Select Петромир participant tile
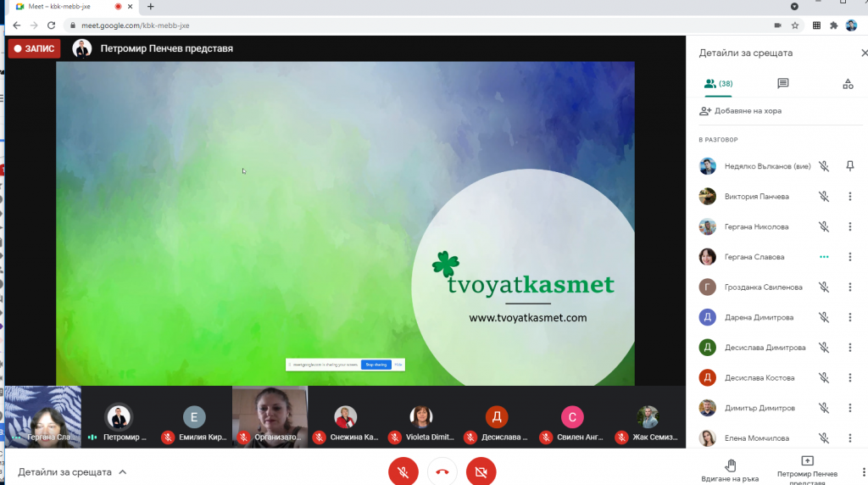 pos(119,416)
